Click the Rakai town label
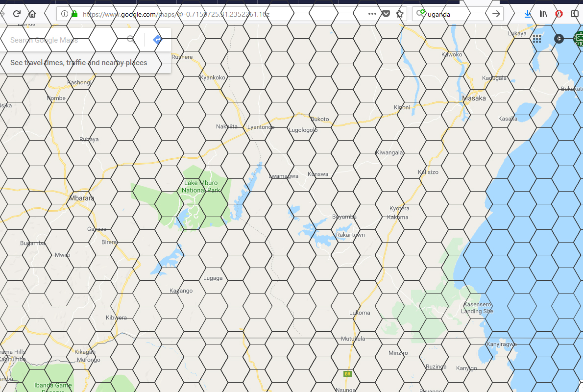The height and width of the screenshot is (392, 583). [x=350, y=235]
